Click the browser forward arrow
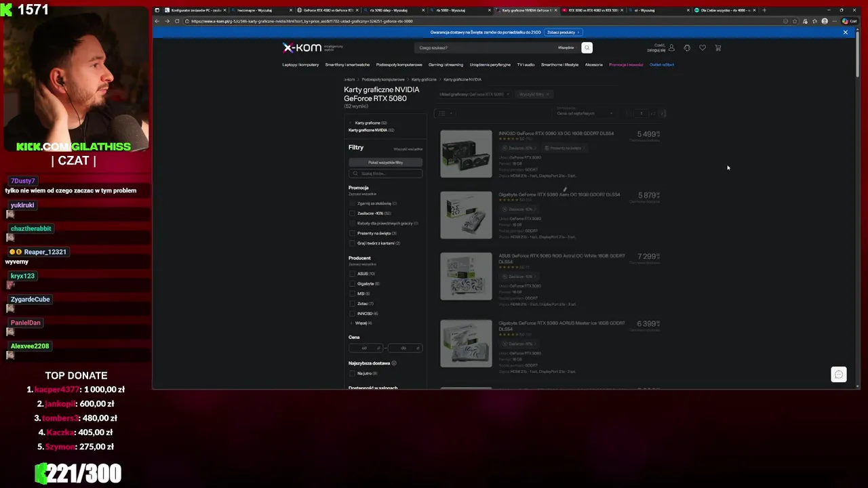 tap(167, 21)
